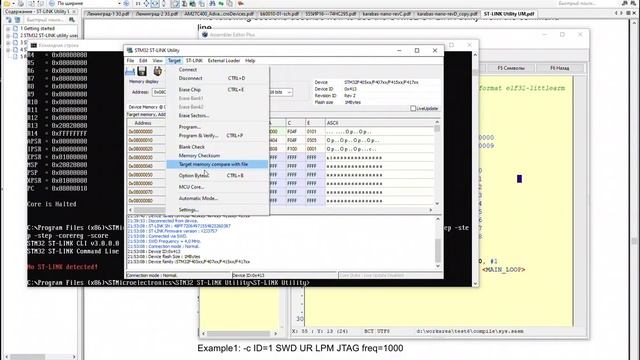STM32 ST-LINK Utility title bar icon
Image resolution: width=640 pixels, height=360 pixels.
point(129,50)
